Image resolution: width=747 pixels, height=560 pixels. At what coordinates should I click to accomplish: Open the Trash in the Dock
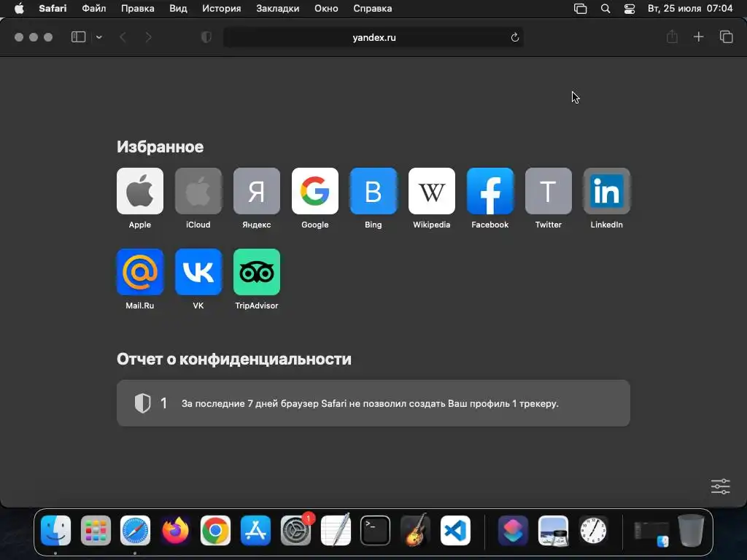tap(691, 530)
